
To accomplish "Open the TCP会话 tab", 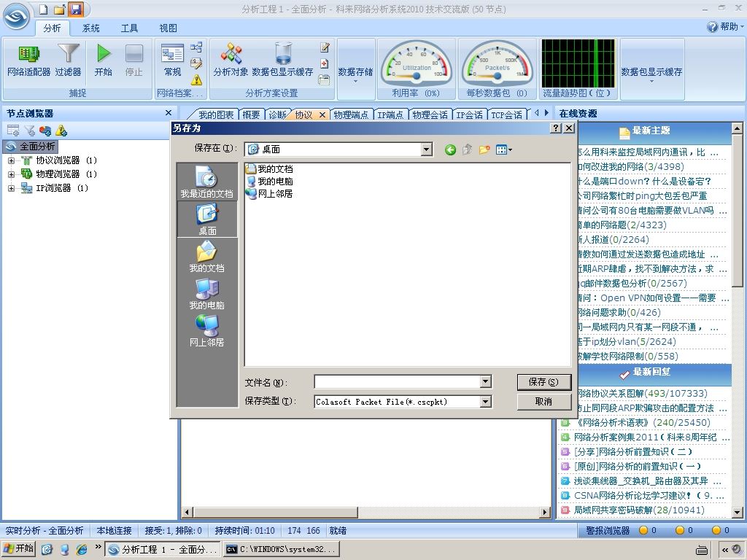I will pyautogui.click(x=506, y=114).
